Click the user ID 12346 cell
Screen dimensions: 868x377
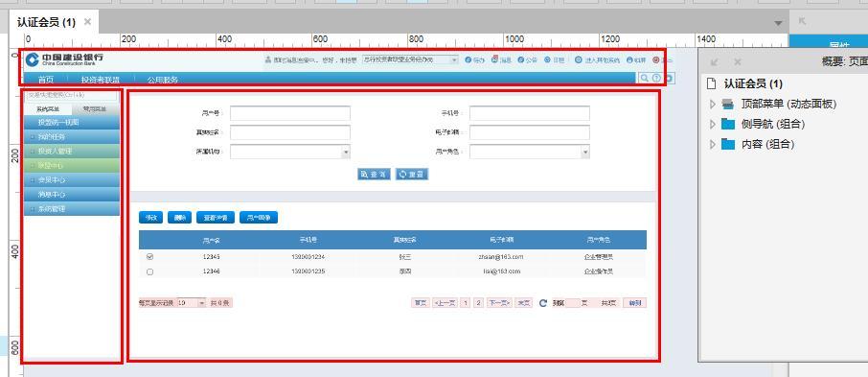coord(212,271)
